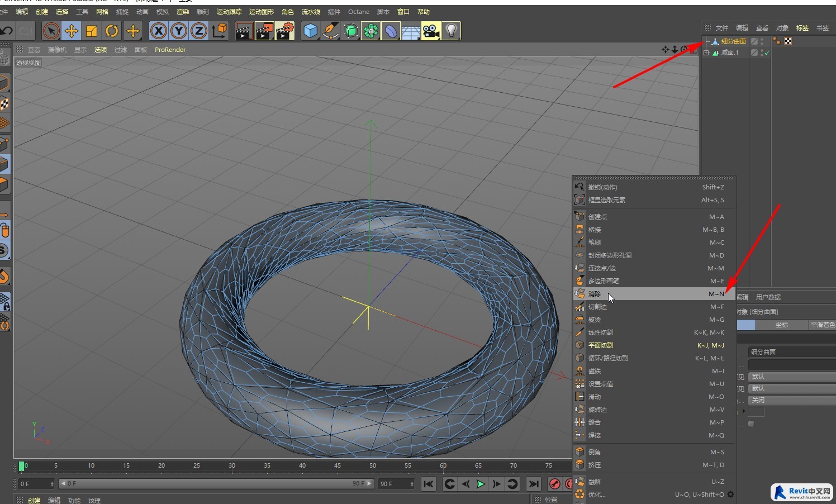
Task: Toggle the Z axis lock
Action: click(x=199, y=31)
